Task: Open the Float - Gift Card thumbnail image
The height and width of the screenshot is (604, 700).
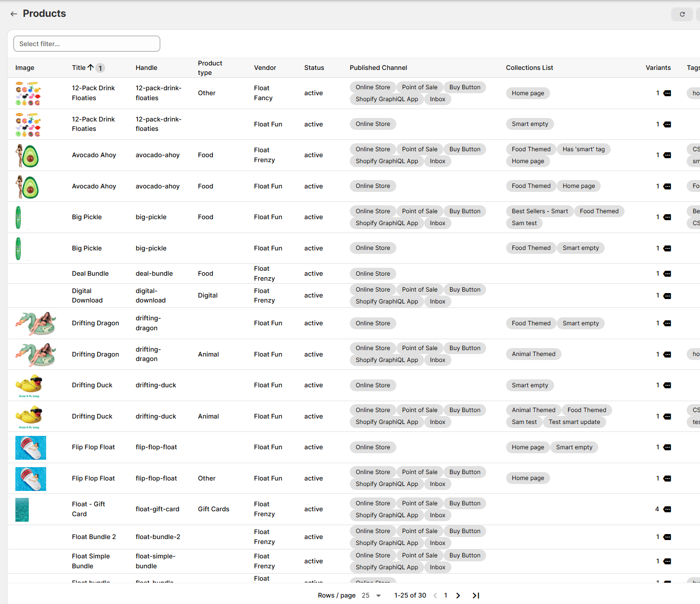Action: 22,510
